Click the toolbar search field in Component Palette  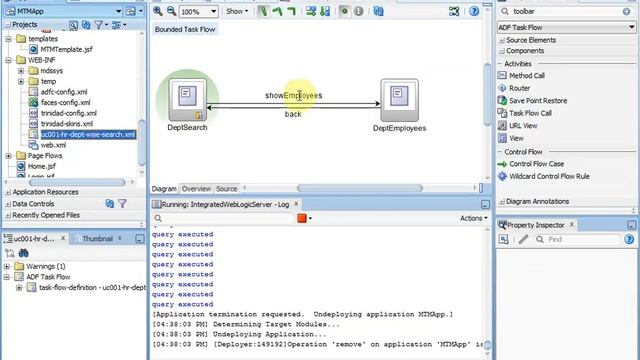566,11
